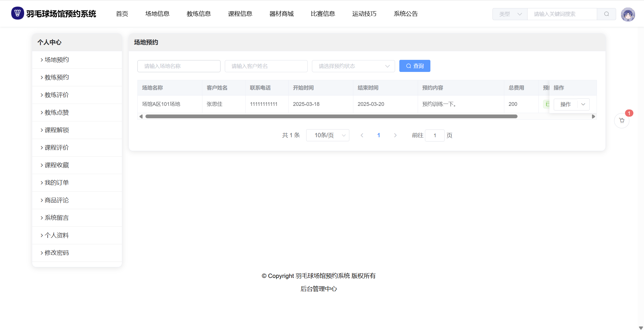Click the blue 查询 button

(415, 66)
